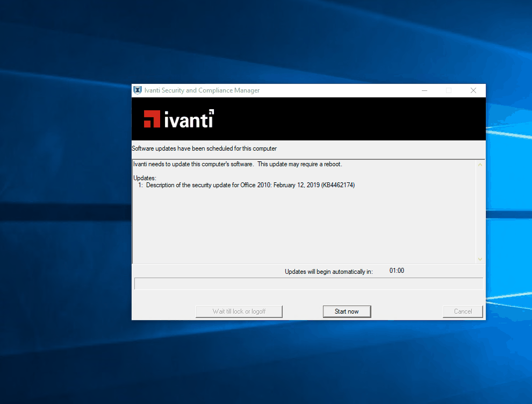Viewport: 532px width, 404px height.
Task: Click the 01:00 countdown timer
Action: tap(397, 271)
